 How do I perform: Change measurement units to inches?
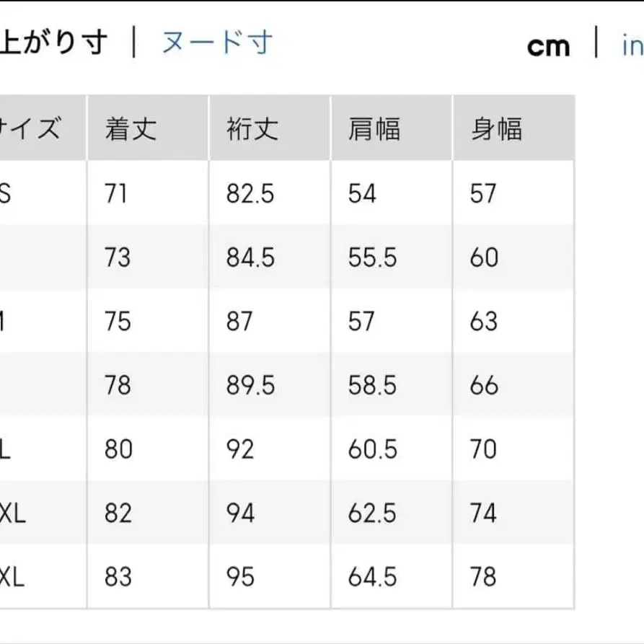(632, 45)
